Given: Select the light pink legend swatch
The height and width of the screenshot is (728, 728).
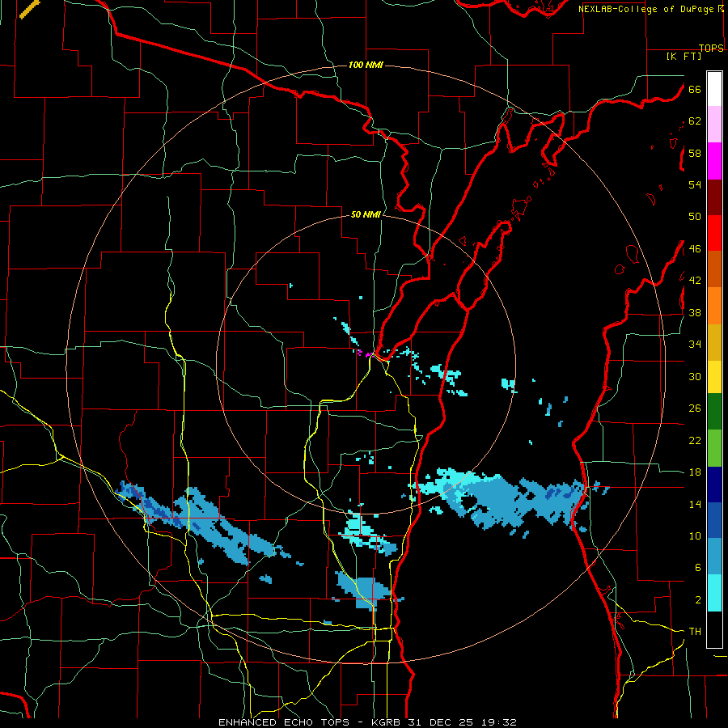Looking at the screenshot, I should tap(714, 124).
